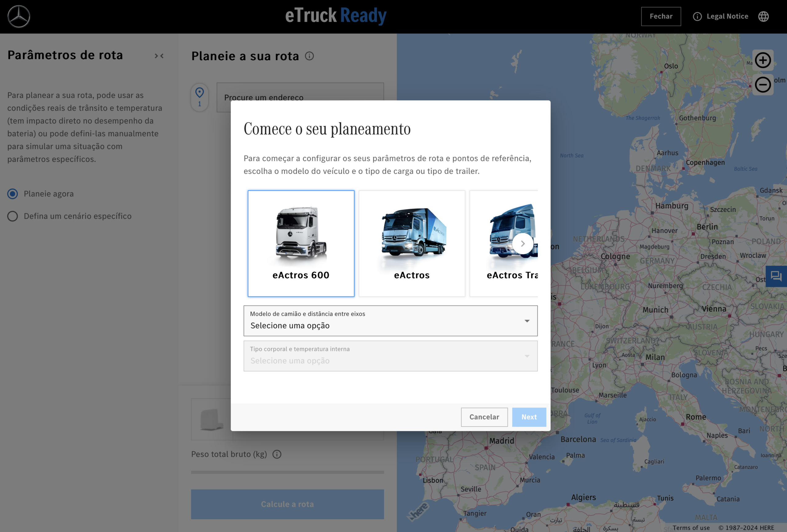This screenshot has height=532, width=787.
Task: Click the Cancelar button
Action: [484, 417]
